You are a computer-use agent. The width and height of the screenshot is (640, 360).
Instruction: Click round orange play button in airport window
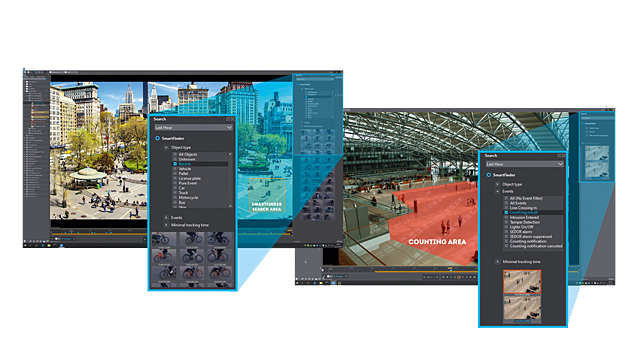click(x=459, y=277)
